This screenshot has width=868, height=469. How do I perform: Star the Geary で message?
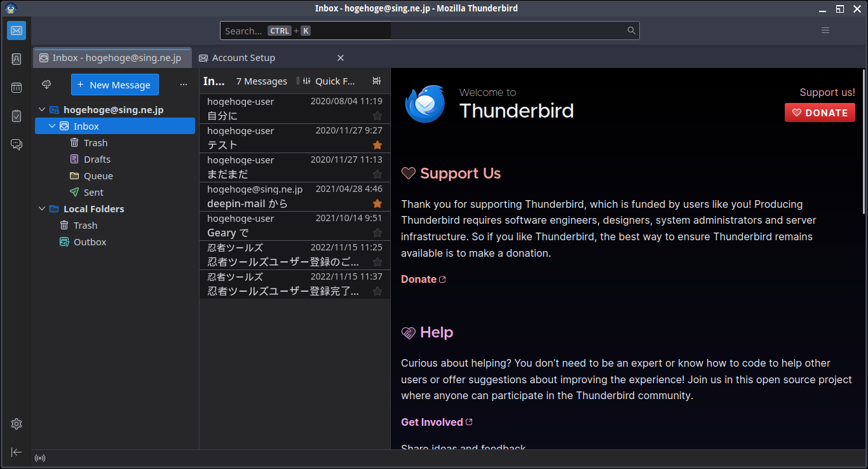coord(377,233)
